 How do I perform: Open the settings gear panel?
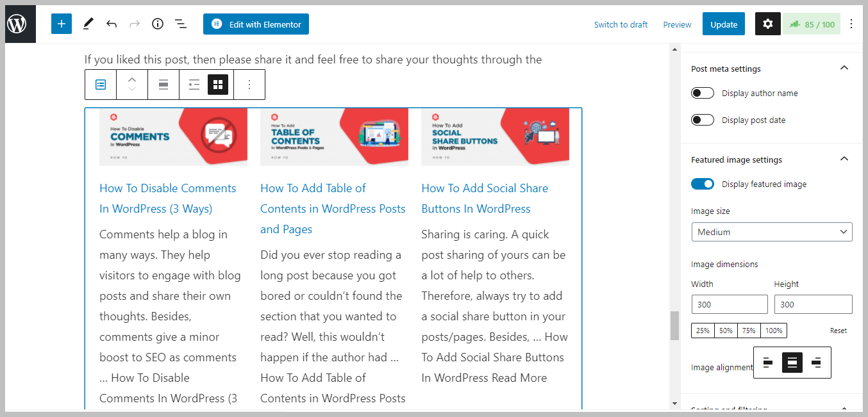[x=768, y=24]
